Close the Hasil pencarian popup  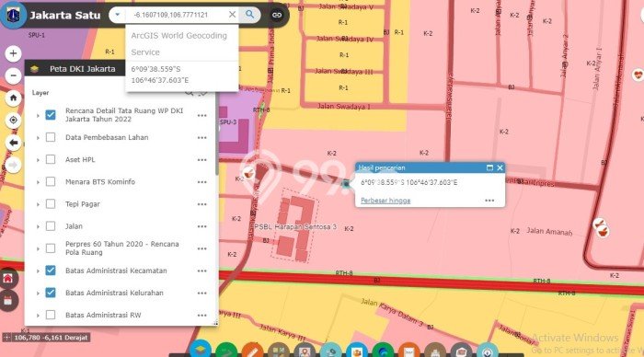coord(500,167)
